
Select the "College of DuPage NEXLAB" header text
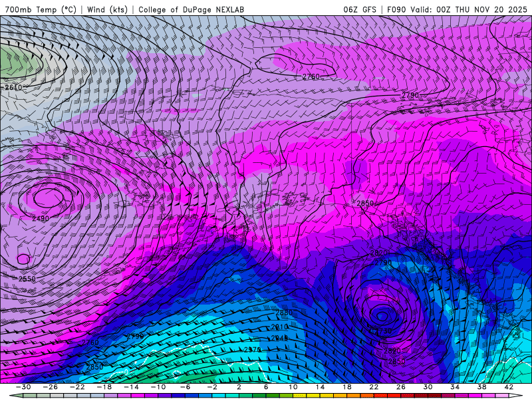point(191,9)
